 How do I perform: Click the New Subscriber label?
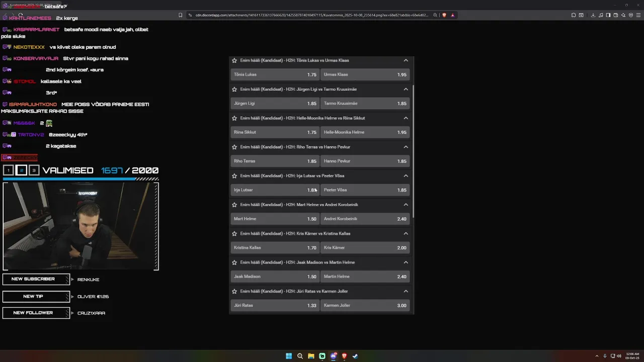36,279
